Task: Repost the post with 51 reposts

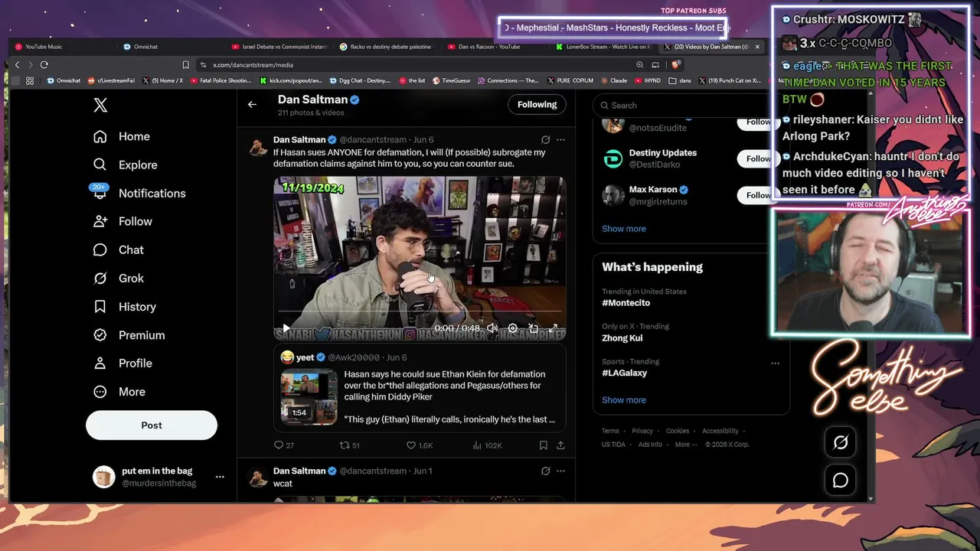Action: (x=350, y=445)
